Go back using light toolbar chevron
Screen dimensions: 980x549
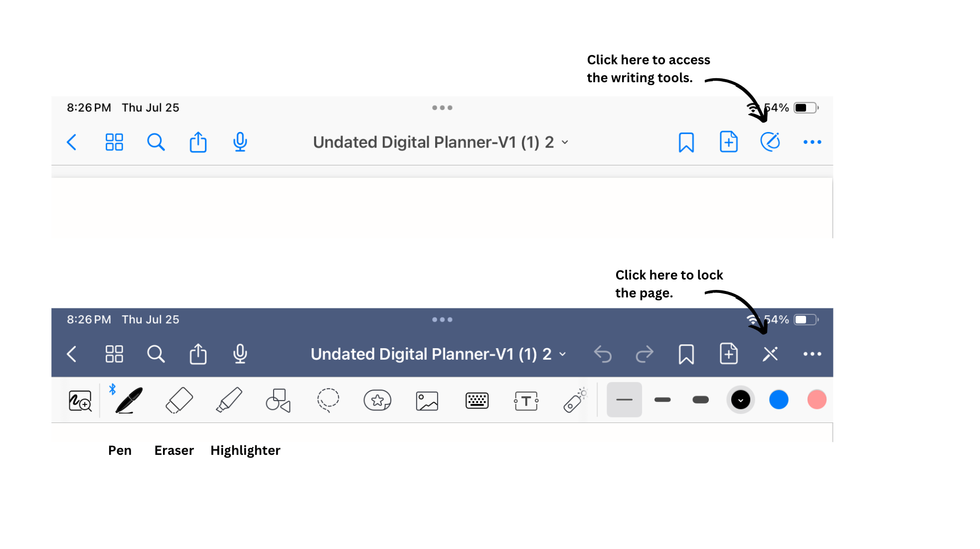(x=72, y=142)
